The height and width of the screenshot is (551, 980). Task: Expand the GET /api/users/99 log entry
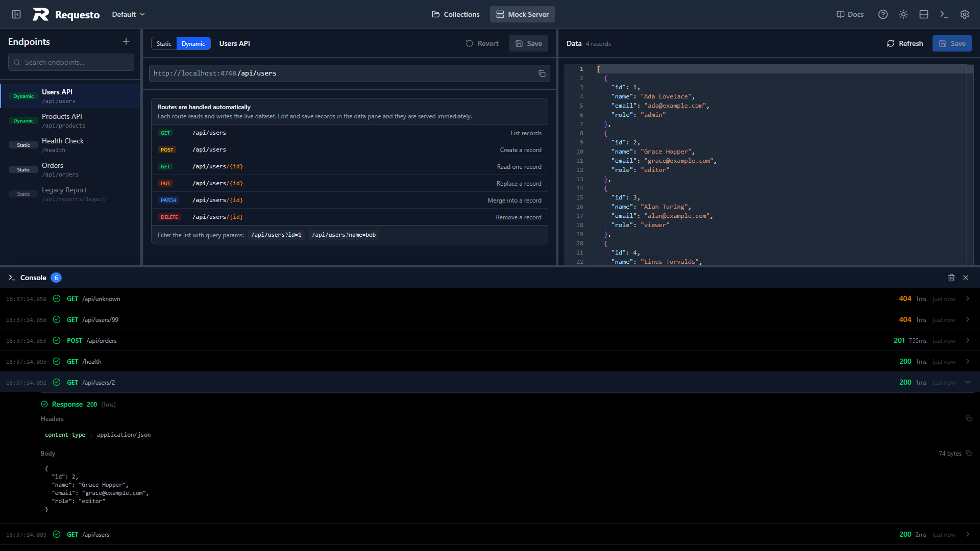coord(490,319)
